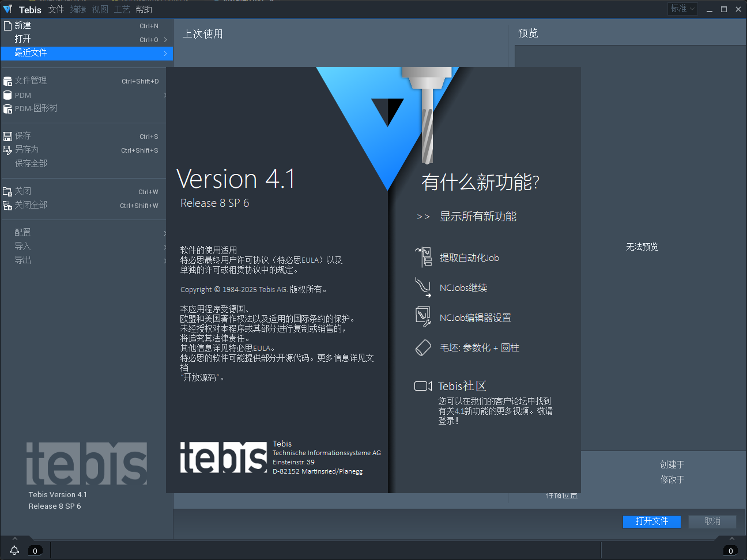This screenshot has height=560, width=747.
Task: Click the 毛坯 blank shape icon
Action: pos(424,347)
